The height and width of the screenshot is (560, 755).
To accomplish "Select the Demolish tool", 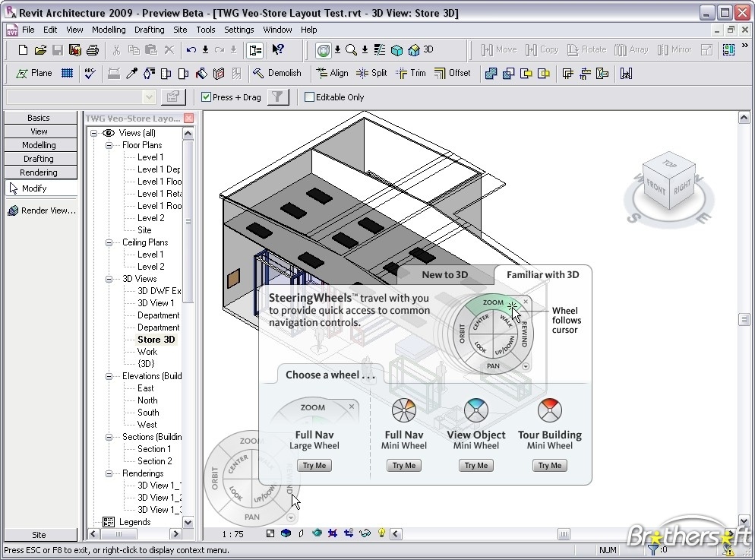I will tap(278, 73).
